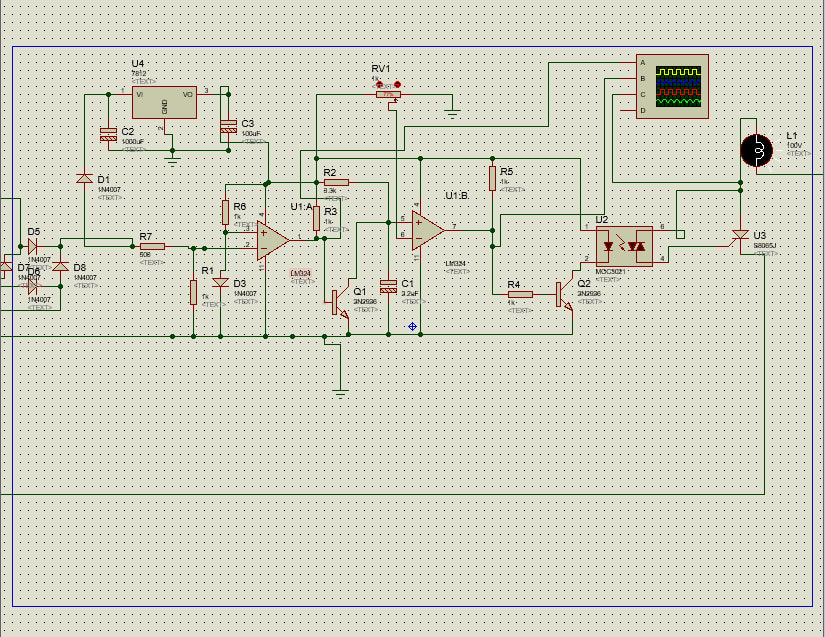Click the Q1 transistor symbol
The height and width of the screenshot is (637, 825).
pyautogui.click(x=340, y=303)
